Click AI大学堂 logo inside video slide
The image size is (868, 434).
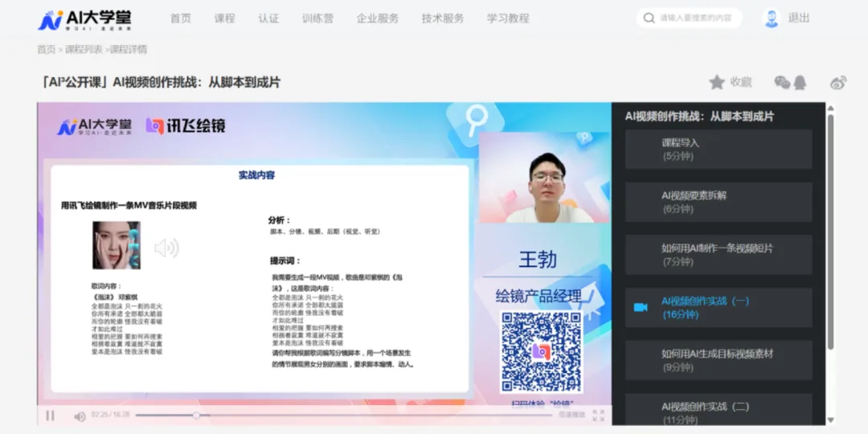tap(94, 127)
